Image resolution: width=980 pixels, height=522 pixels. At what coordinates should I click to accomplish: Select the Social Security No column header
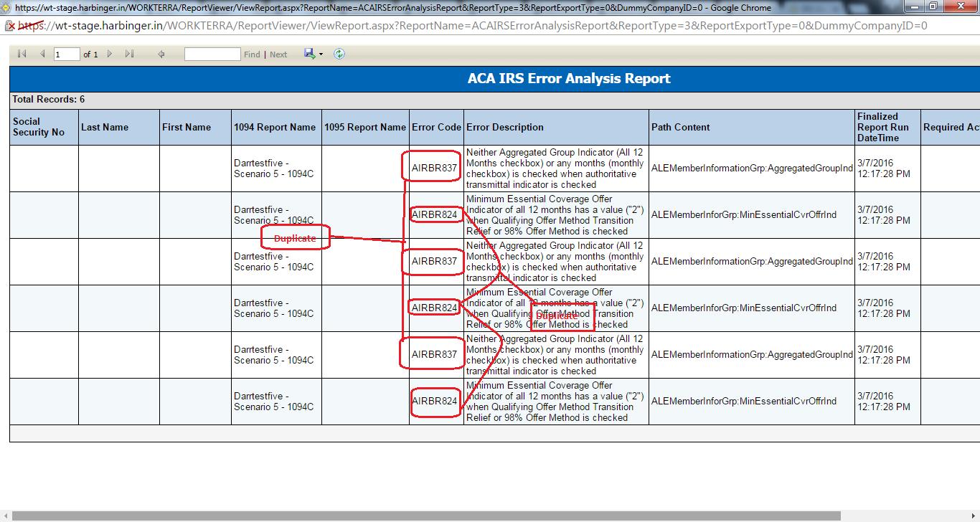[44, 127]
